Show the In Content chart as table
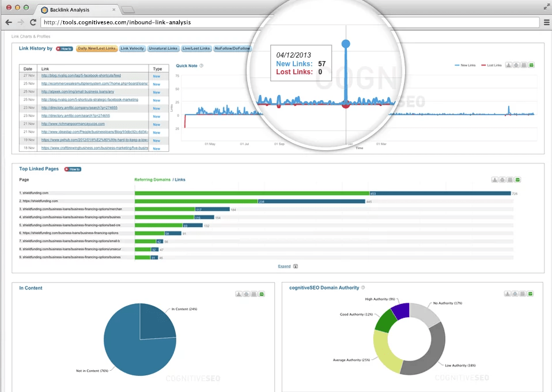The width and height of the screenshot is (552, 392). pyautogui.click(x=254, y=294)
